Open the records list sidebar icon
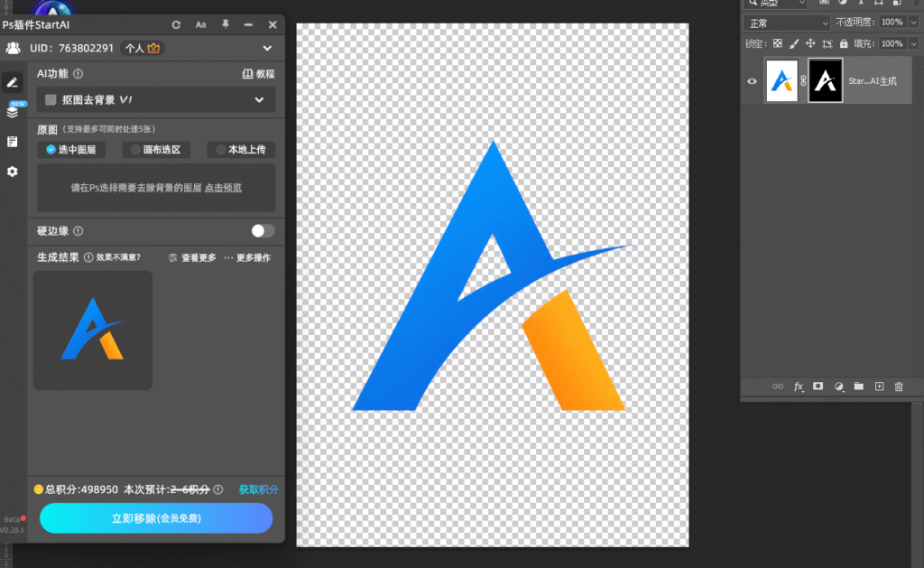Viewport: 924px width, 568px height. (x=13, y=142)
